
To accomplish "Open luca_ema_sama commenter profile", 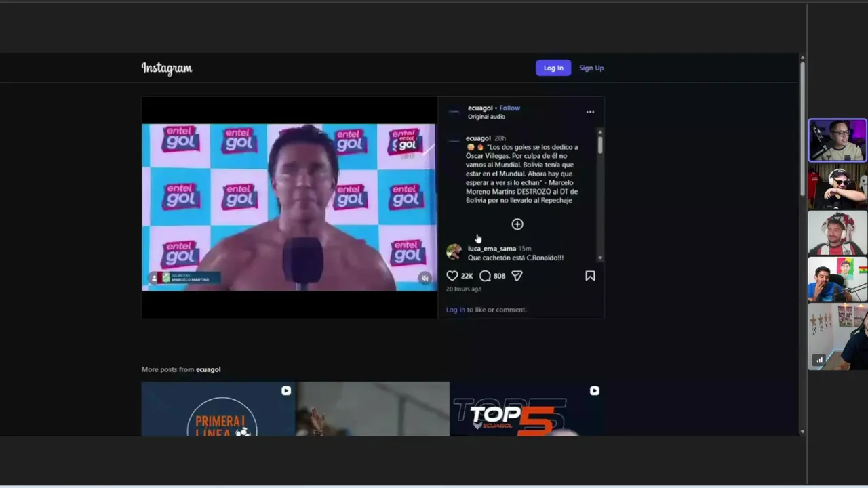I will (x=492, y=249).
